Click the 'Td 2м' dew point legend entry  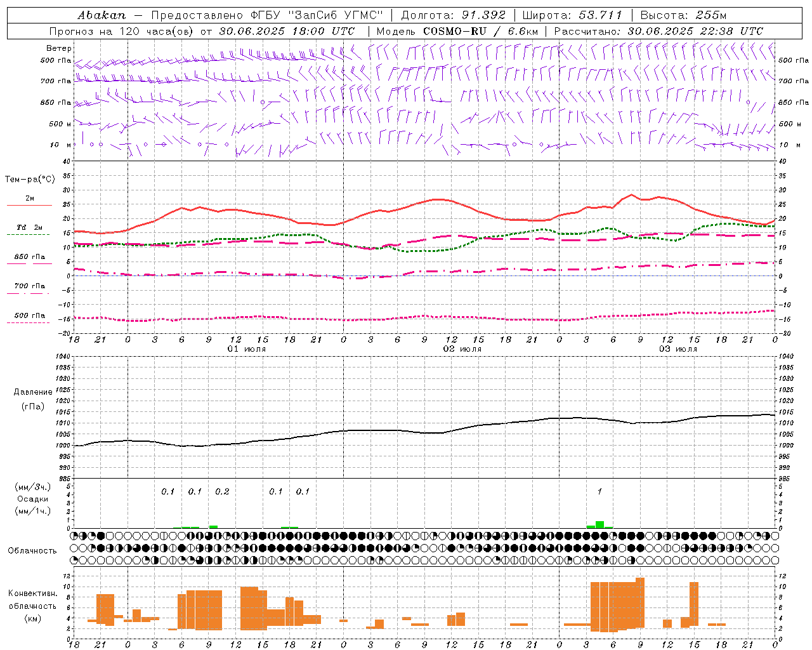[29, 227]
